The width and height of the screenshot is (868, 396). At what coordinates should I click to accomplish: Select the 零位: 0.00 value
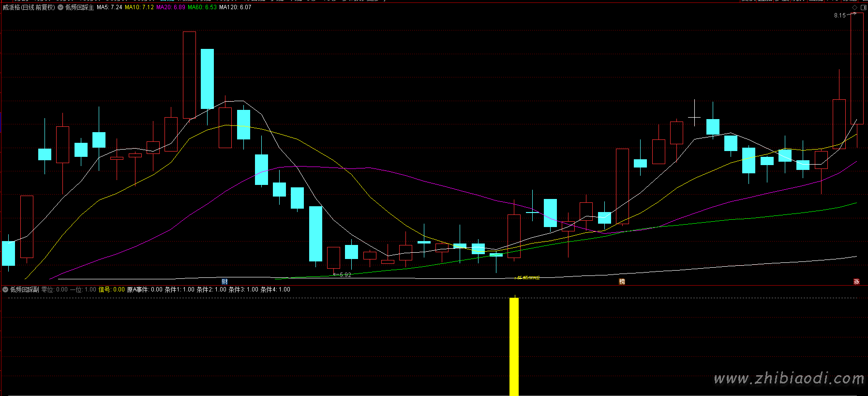[54, 289]
